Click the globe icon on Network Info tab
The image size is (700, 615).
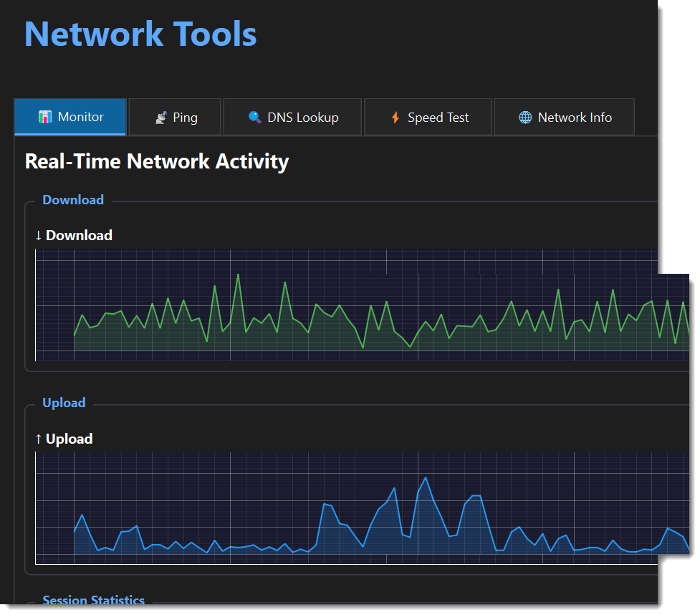[x=525, y=117]
